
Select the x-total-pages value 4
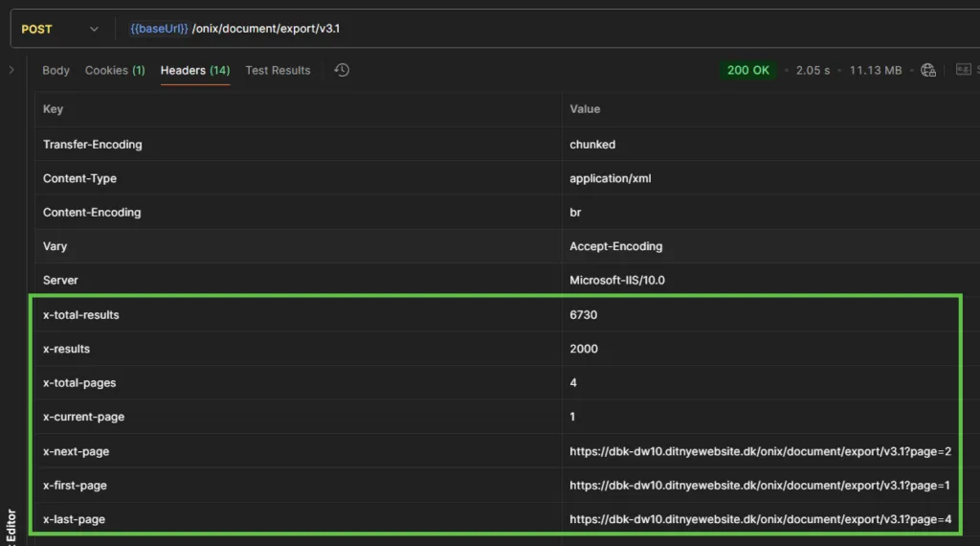(573, 383)
